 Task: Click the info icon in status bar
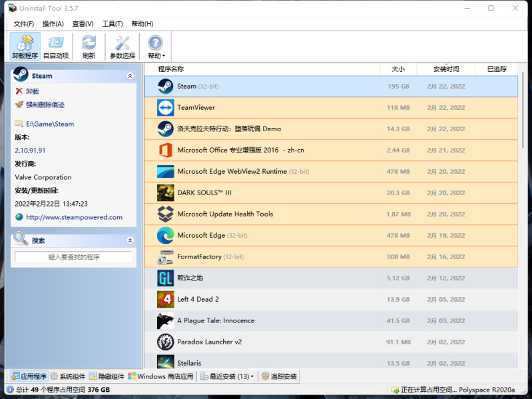pyautogui.click(x=10, y=390)
